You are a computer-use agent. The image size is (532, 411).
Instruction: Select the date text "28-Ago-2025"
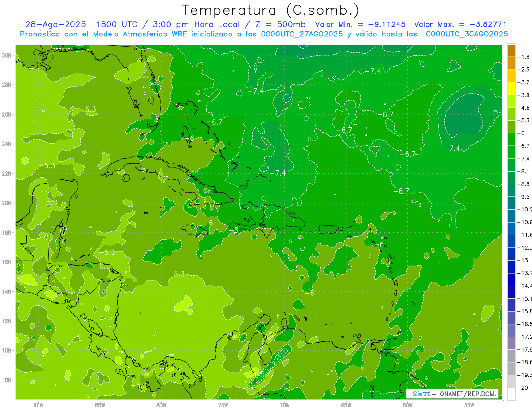tap(55, 24)
